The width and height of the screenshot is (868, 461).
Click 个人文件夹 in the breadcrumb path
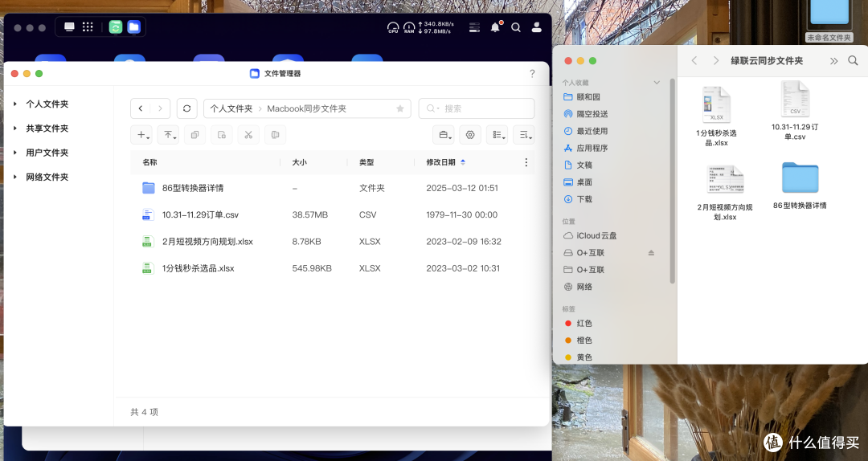(x=231, y=108)
